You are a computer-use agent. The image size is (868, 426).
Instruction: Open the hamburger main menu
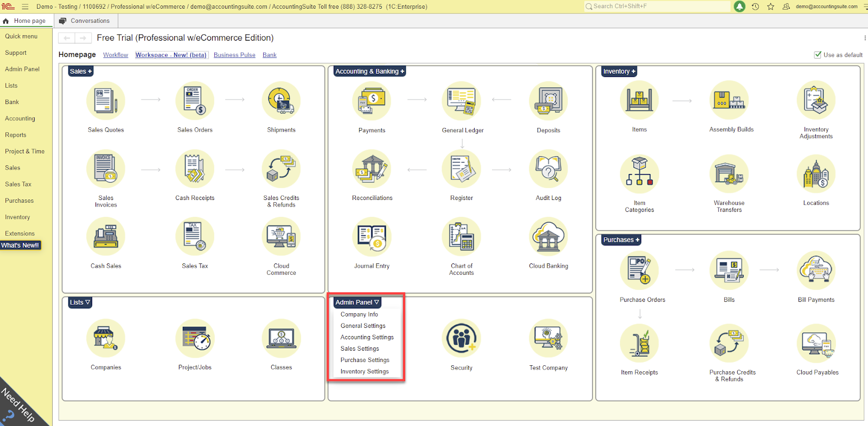click(25, 7)
